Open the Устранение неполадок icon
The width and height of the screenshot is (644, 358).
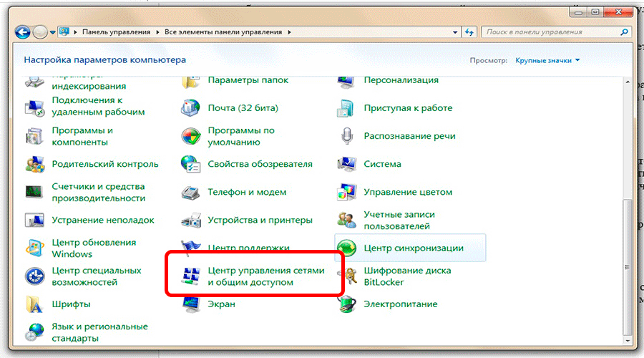click(x=34, y=221)
